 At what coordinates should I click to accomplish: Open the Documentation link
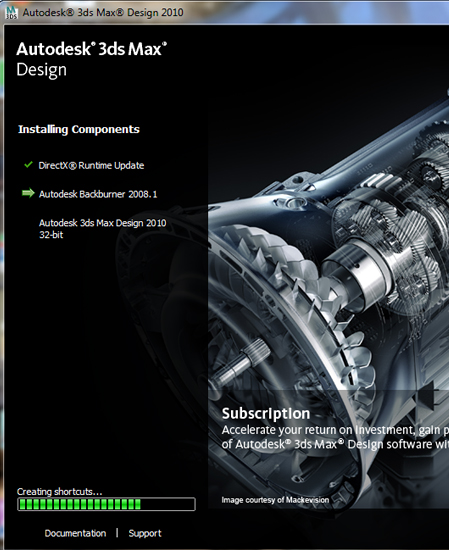(x=75, y=533)
